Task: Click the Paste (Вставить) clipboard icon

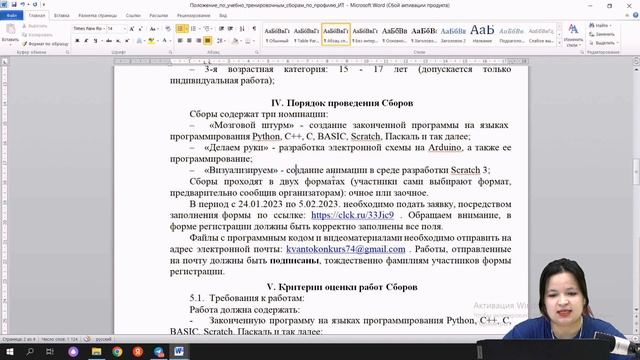Action: click(x=10, y=30)
